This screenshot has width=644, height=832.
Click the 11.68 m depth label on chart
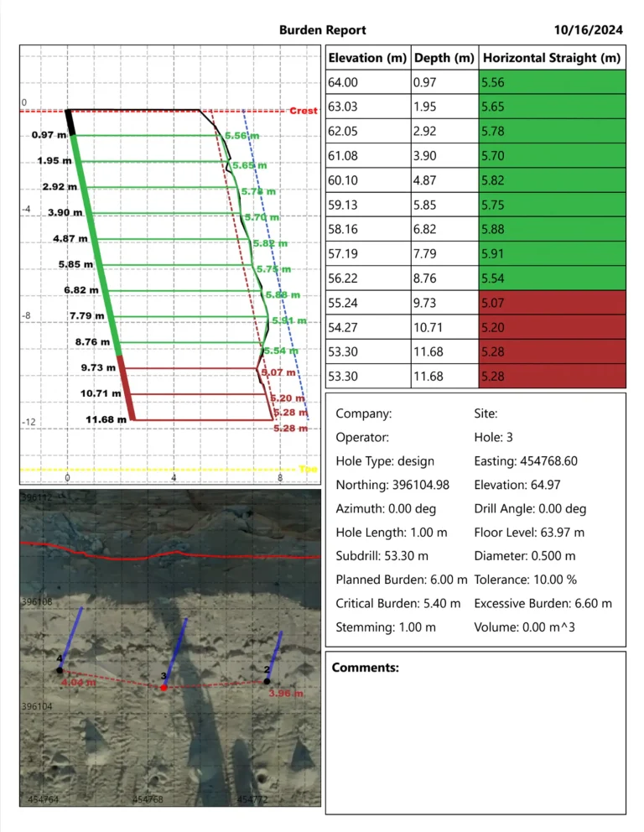point(106,419)
